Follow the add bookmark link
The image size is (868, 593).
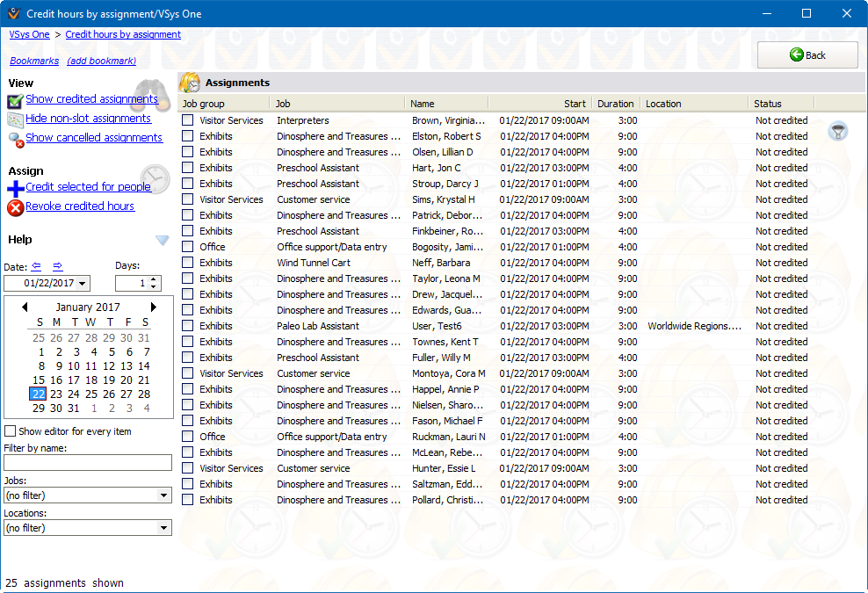tap(104, 61)
